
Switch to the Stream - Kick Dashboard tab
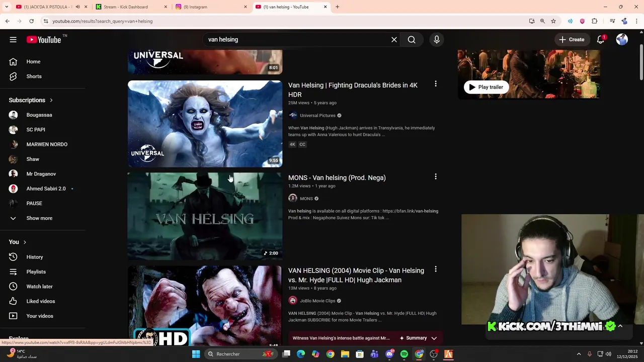(126, 7)
